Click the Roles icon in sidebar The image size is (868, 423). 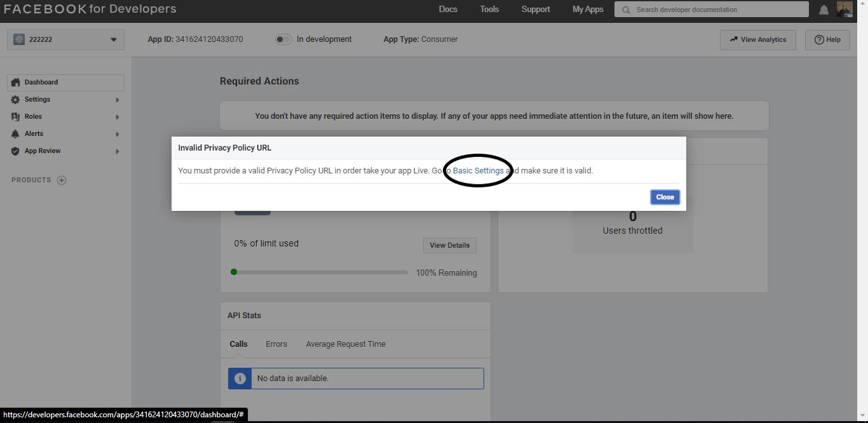tap(16, 117)
